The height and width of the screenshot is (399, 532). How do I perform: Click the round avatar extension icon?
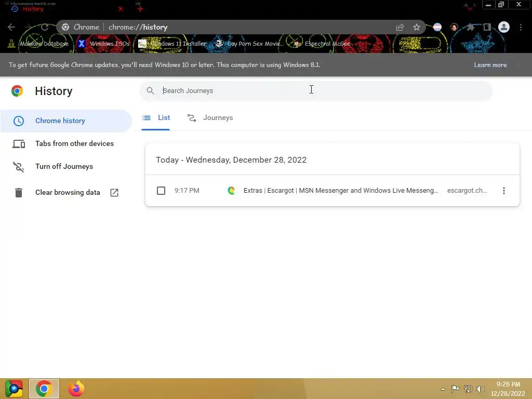click(454, 27)
